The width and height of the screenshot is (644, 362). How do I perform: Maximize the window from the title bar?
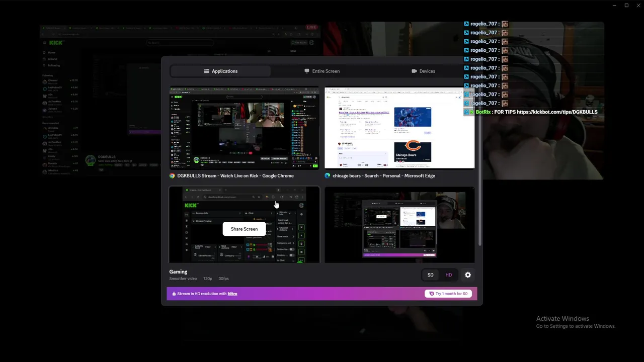tap(626, 6)
